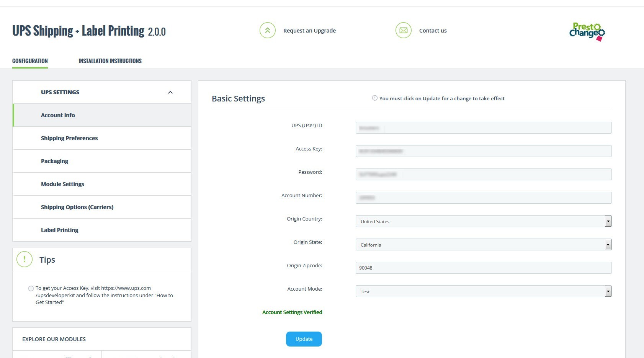Screen dimensions: 644x358
Task: Open the Origin Country dropdown
Action: tap(484, 221)
